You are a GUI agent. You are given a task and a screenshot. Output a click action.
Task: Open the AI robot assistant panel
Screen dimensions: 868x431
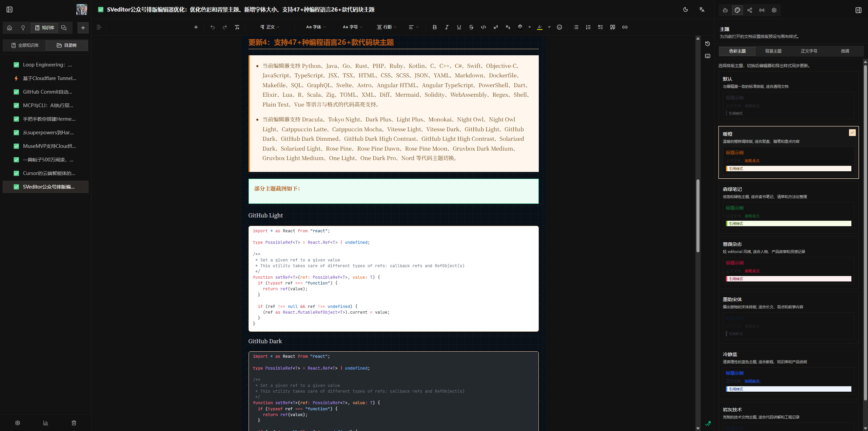(x=725, y=10)
